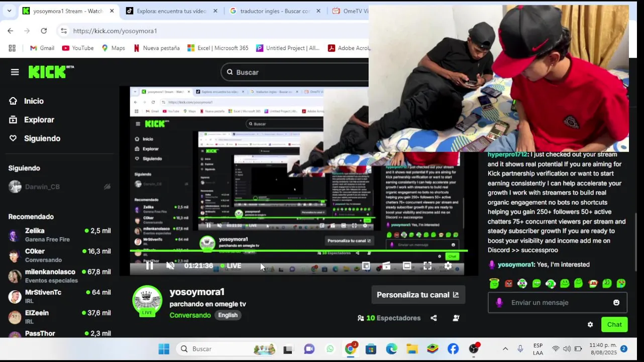Viewport: 644px width, 362px height.
Task: Click hyperpro1712 username in chat
Action: tap(507, 154)
